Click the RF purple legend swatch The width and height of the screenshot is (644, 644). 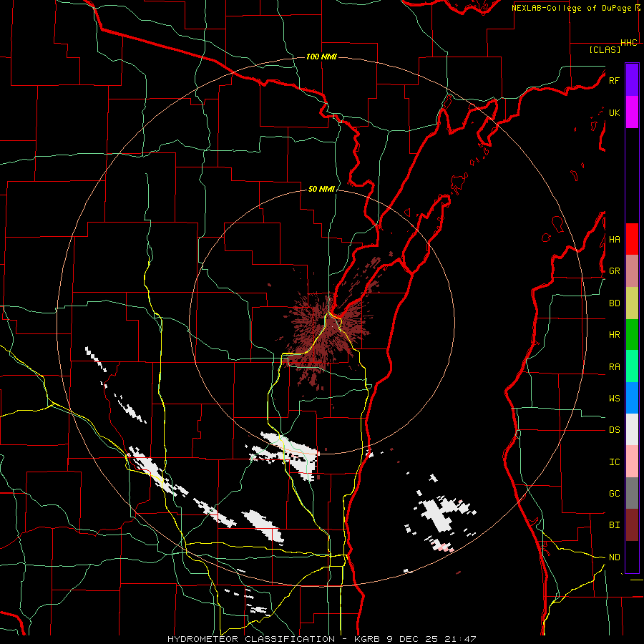(x=632, y=80)
